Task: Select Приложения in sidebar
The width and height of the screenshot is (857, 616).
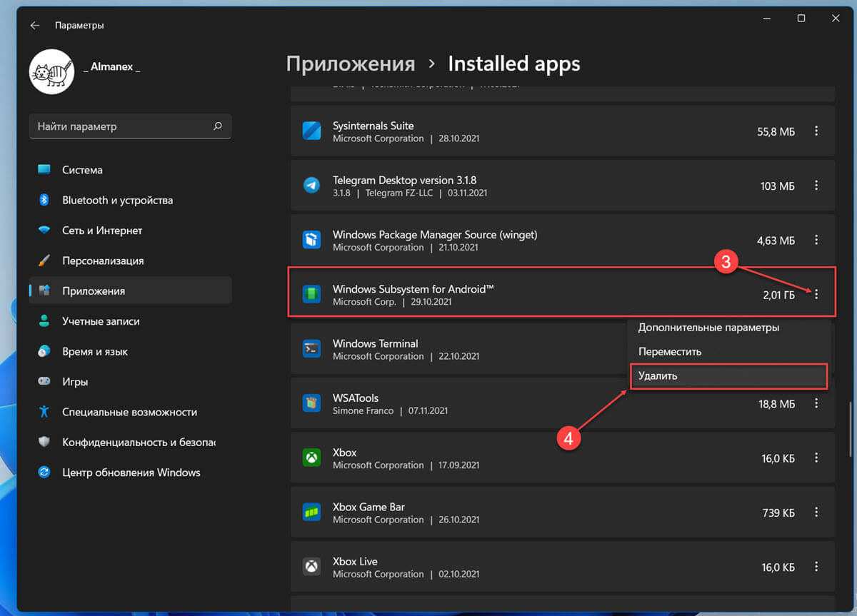Action: (130, 291)
